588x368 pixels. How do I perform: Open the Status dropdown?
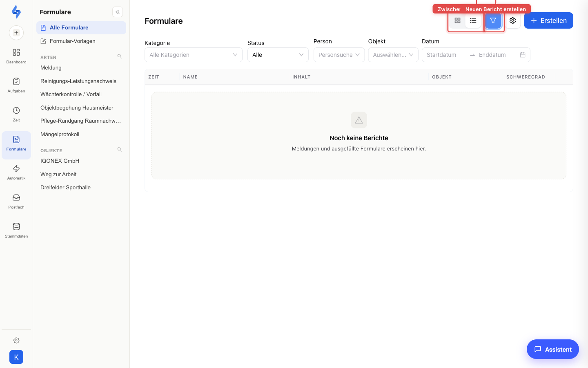[x=278, y=55]
